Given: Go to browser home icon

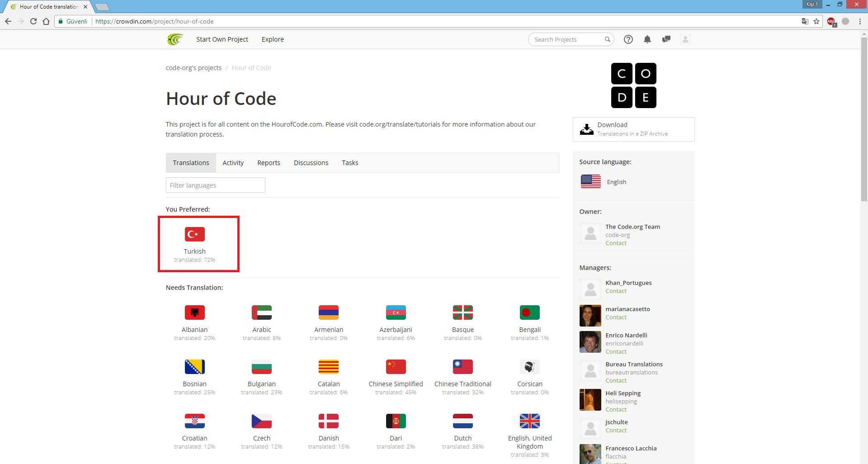Looking at the screenshot, I should [x=46, y=21].
